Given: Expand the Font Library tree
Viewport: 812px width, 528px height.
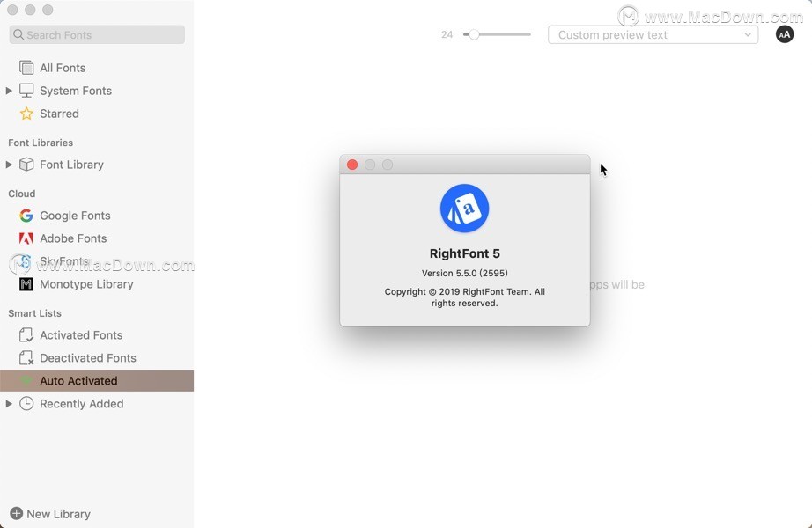Looking at the screenshot, I should [x=9, y=165].
